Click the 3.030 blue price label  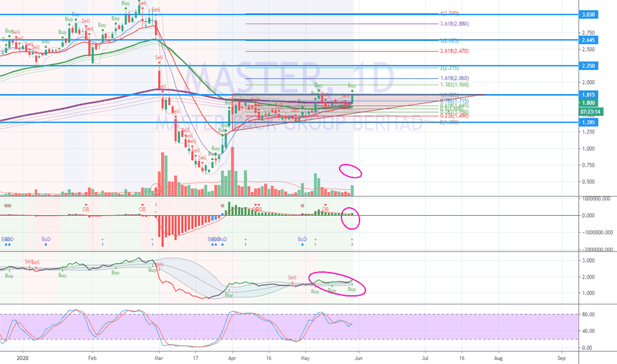click(589, 15)
